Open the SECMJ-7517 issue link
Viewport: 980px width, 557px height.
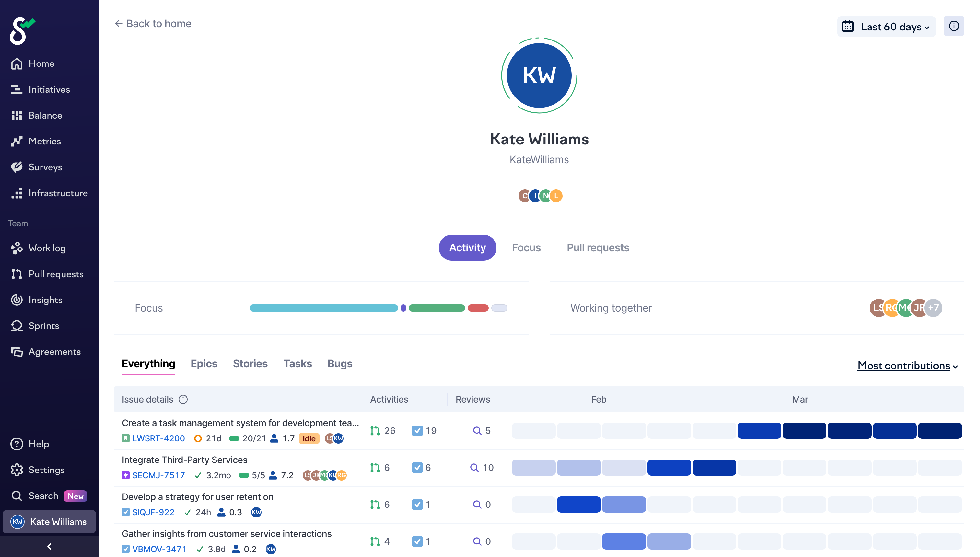[x=158, y=475]
